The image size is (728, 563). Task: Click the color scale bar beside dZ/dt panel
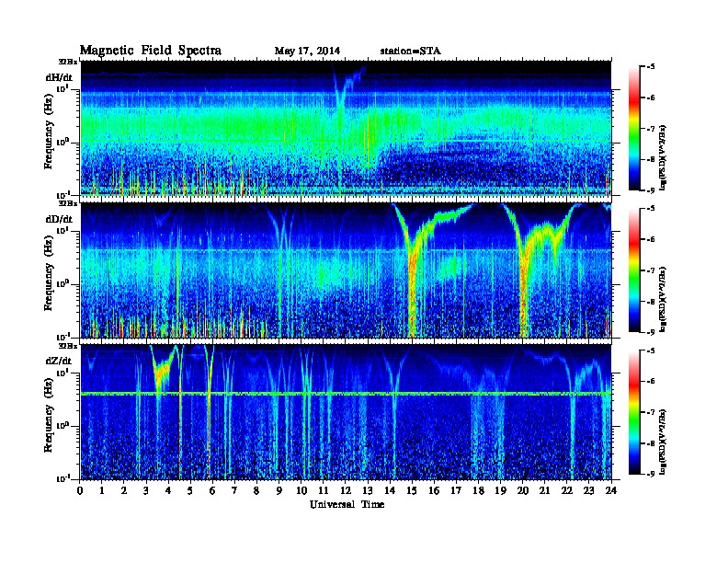click(633, 412)
